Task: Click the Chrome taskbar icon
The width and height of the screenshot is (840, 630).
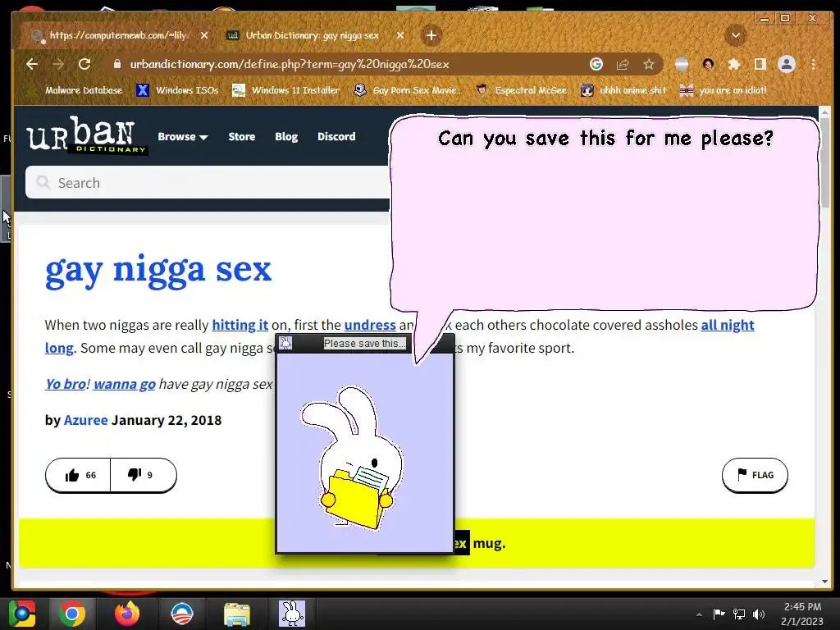Action: coord(72,614)
